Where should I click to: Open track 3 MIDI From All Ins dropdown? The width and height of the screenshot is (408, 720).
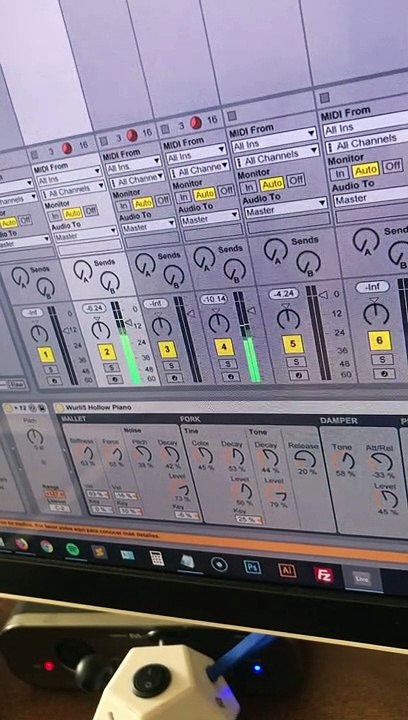coord(133,165)
